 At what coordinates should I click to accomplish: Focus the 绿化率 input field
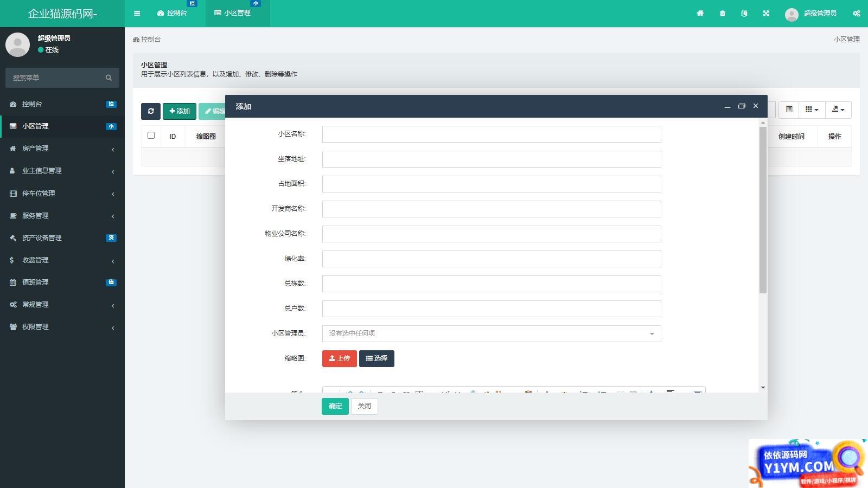click(x=492, y=259)
